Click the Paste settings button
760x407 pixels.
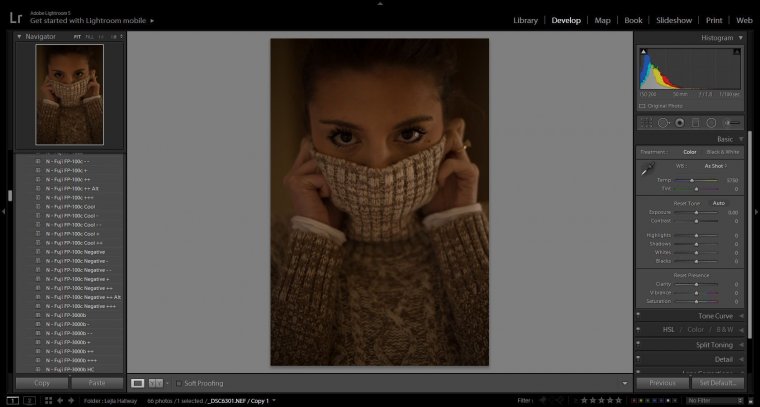(x=97, y=383)
